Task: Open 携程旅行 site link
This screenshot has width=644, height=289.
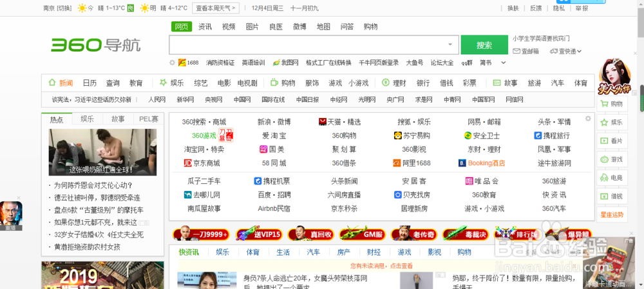Action: coord(552,135)
